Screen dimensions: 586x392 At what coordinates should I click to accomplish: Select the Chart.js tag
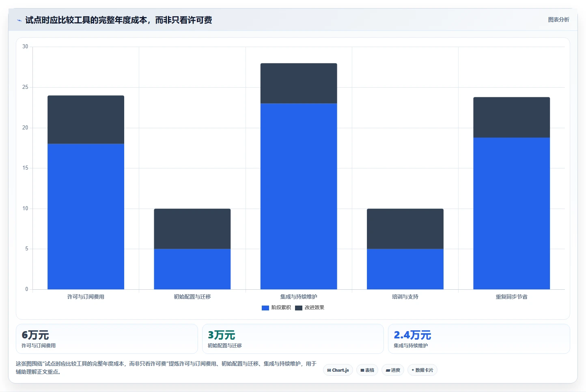(338, 370)
